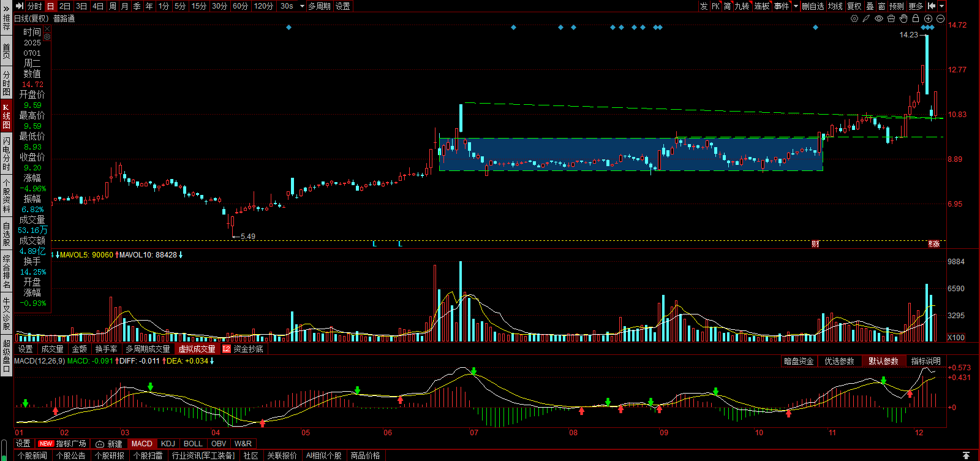Click the MAVOL5 arrow beside 90060
The height and width of the screenshot is (461, 980).
pyautogui.click(x=116, y=254)
